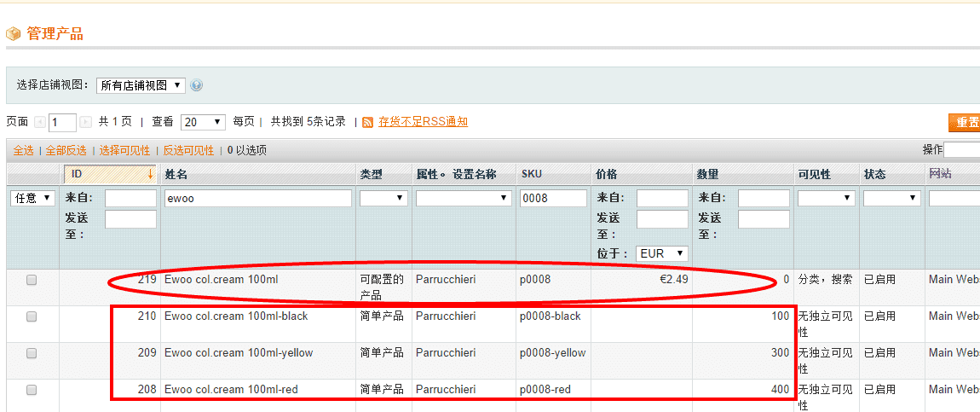Screen dimensions: 980x412
Task: Click the orange 重置 button
Action: click(x=964, y=123)
